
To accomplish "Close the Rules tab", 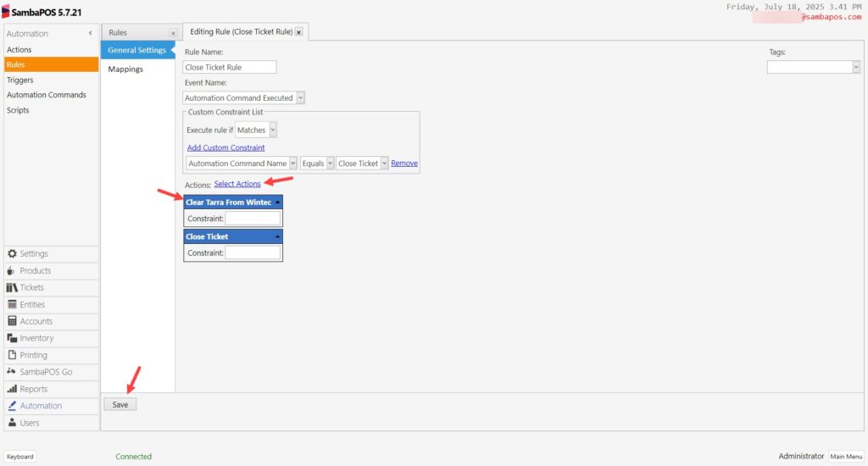I will [173, 33].
